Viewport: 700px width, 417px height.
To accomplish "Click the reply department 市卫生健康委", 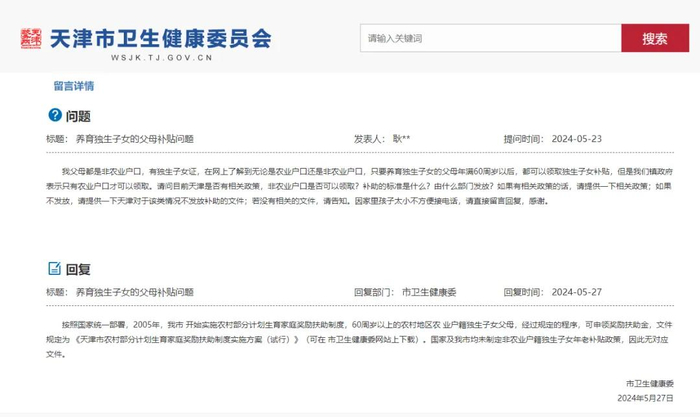I will (429, 292).
